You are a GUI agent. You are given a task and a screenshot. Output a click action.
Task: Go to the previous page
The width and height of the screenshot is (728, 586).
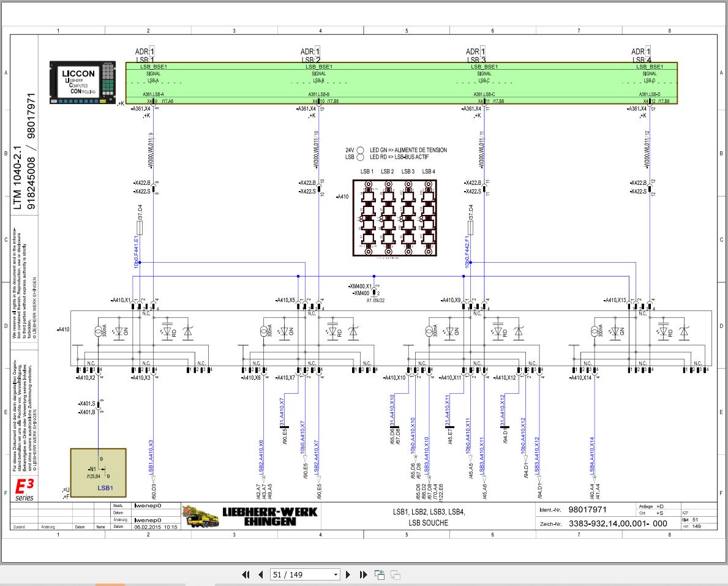pos(260,575)
